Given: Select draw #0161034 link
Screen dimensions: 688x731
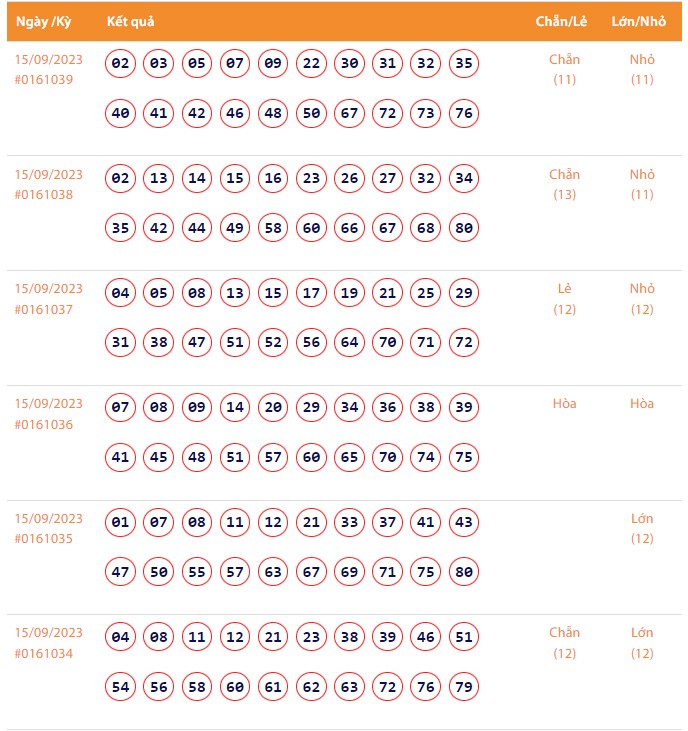Looking at the screenshot, I should tap(44, 654).
